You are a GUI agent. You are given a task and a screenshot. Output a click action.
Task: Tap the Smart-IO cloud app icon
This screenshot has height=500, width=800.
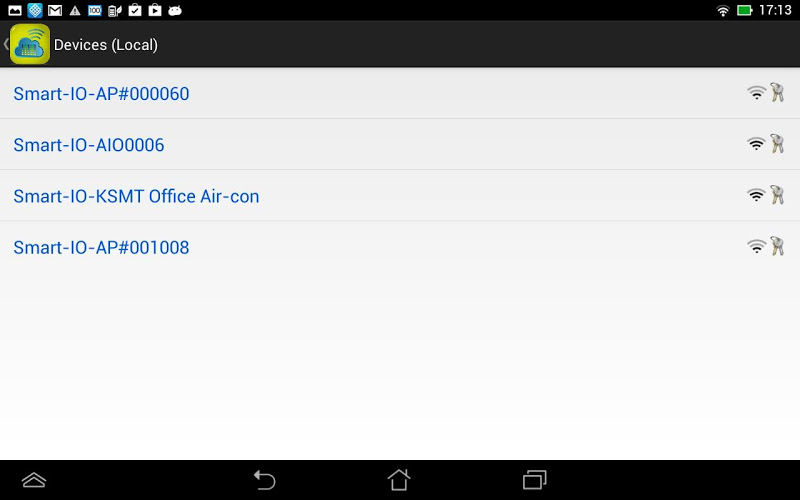pos(30,44)
